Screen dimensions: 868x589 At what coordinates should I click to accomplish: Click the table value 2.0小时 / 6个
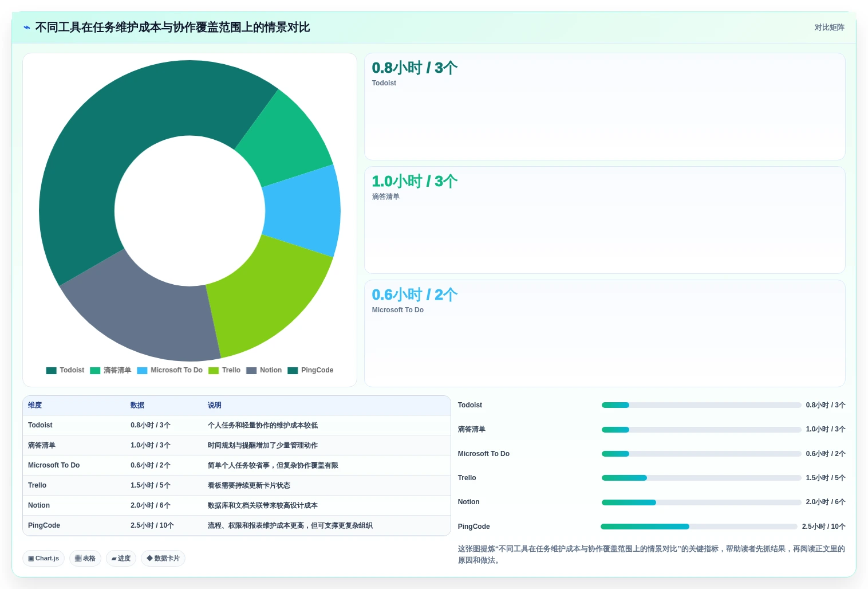pos(151,505)
